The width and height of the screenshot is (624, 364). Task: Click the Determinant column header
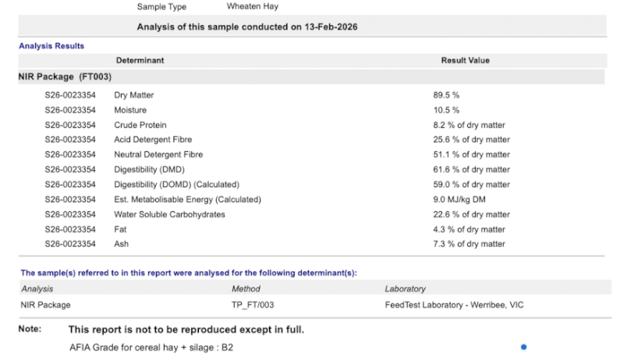[140, 60]
